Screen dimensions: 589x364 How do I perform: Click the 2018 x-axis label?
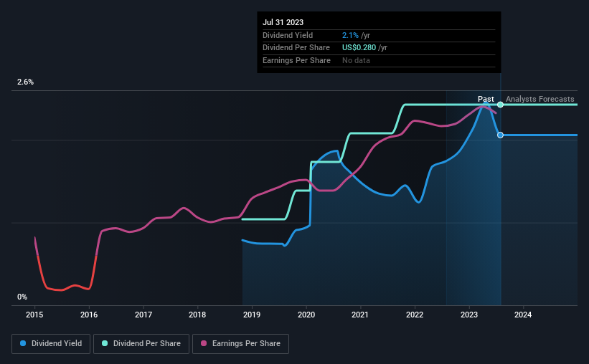(197, 315)
